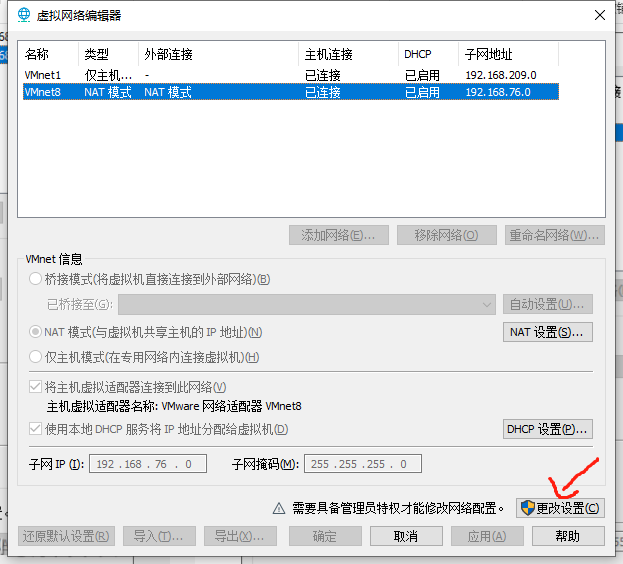This screenshot has width=623, height=564.
Task: Close the 虚拟网络编辑器 dialog
Action: (600, 15)
